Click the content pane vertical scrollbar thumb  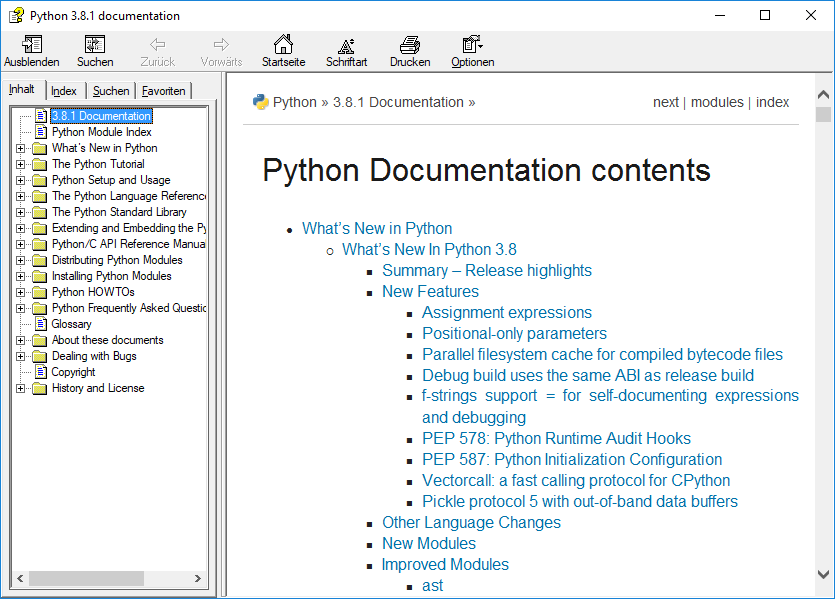tap(823, 114)
